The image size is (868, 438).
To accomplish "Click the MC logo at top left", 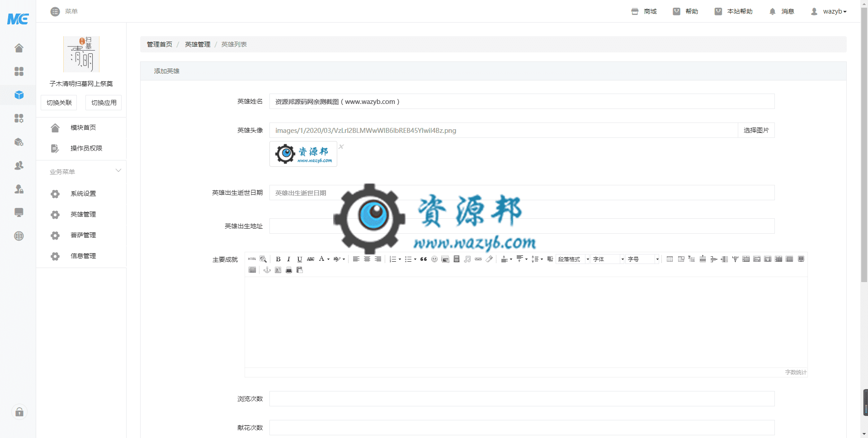I will click(18, 19).
